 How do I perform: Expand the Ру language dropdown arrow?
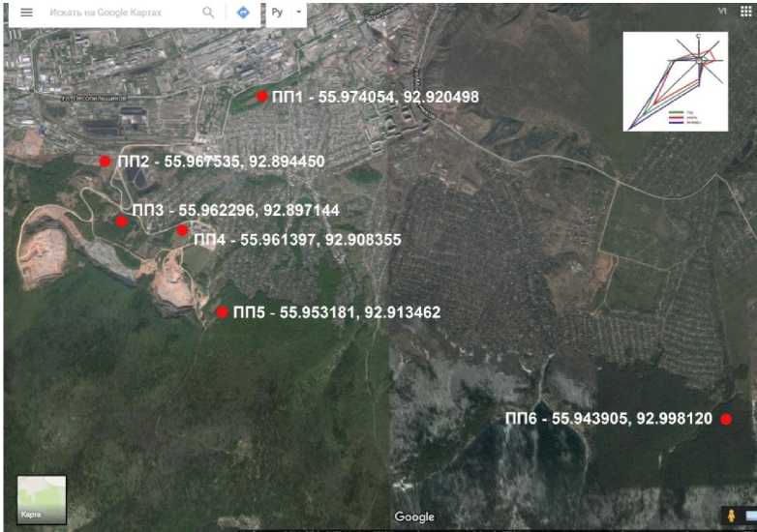[298, 12]
